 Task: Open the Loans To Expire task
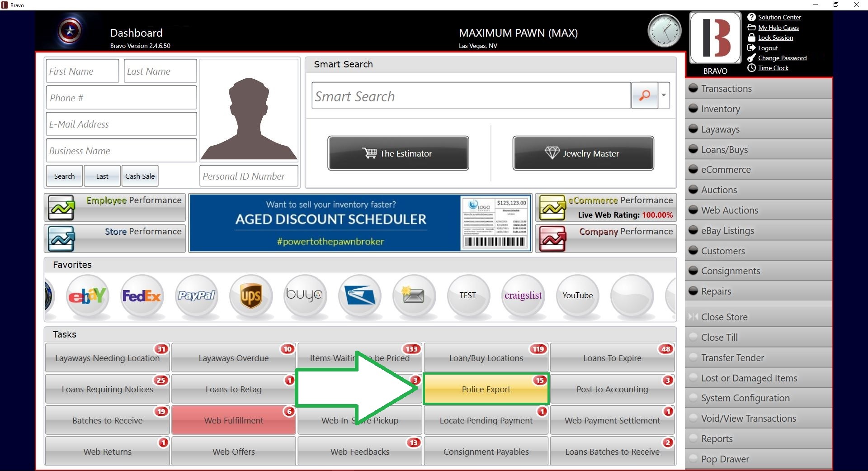click(x=612, y=358)
